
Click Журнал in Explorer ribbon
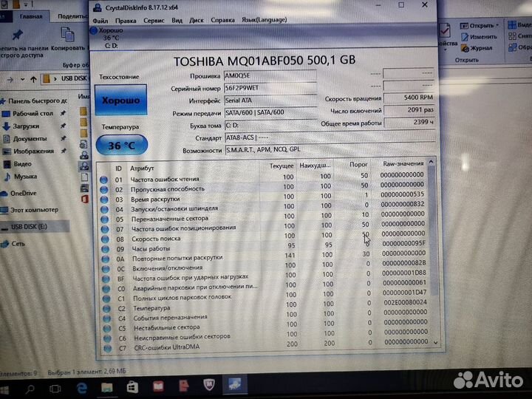pyautogui.click(x=477, y=49)
